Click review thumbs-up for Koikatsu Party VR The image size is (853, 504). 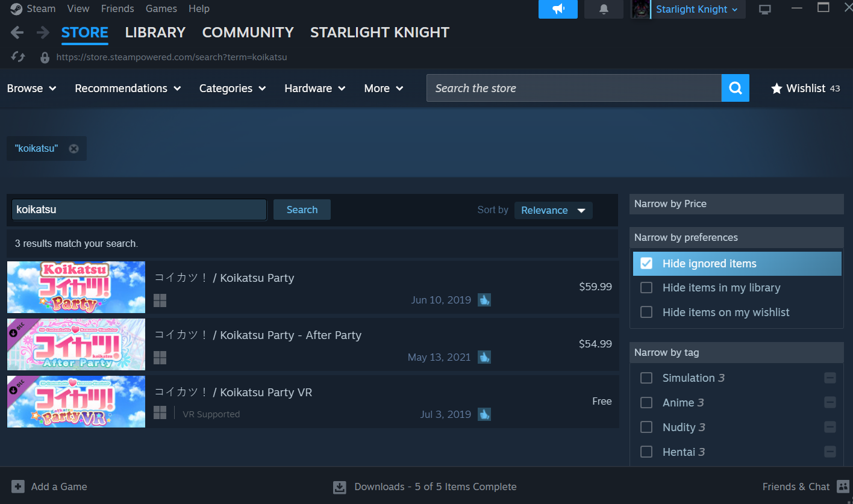pos(484,414)
